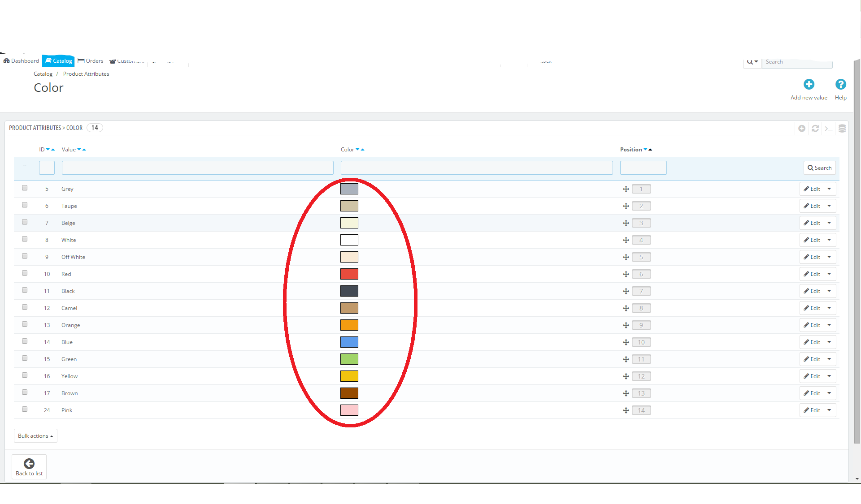Click the add-new plus icon in panel header
Viewport: 861px width, 504px height.
802,129
